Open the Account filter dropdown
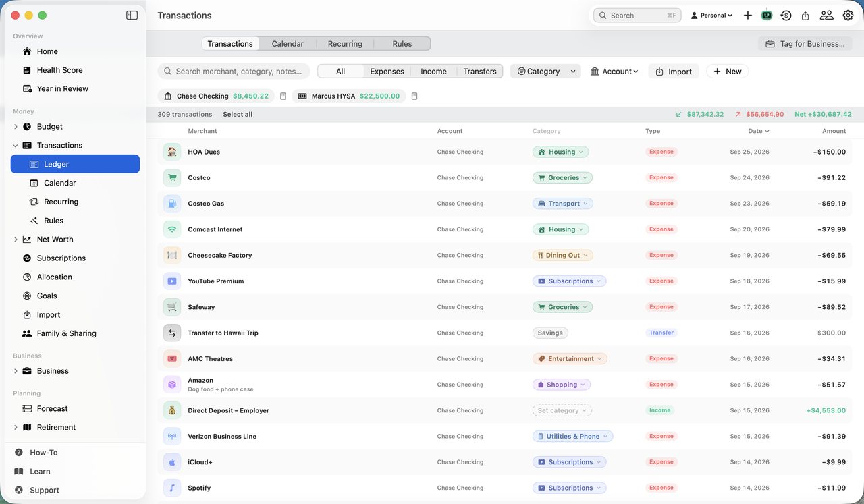This screenshot has width=864, height=504. [x=614, y=72]
